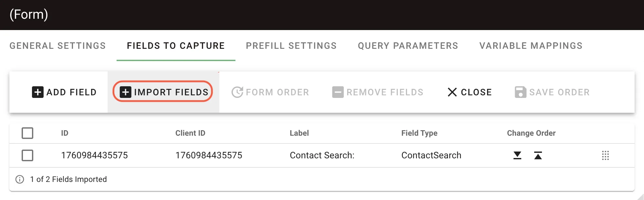
Task: Move the ContactSearch field to the top
Action: 538,155
